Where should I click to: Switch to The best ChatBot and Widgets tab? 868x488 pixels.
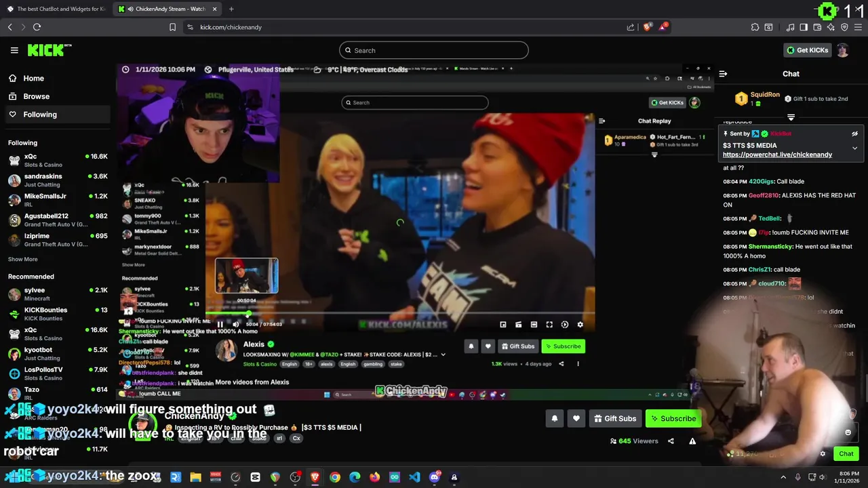click(x=56, y=9)
